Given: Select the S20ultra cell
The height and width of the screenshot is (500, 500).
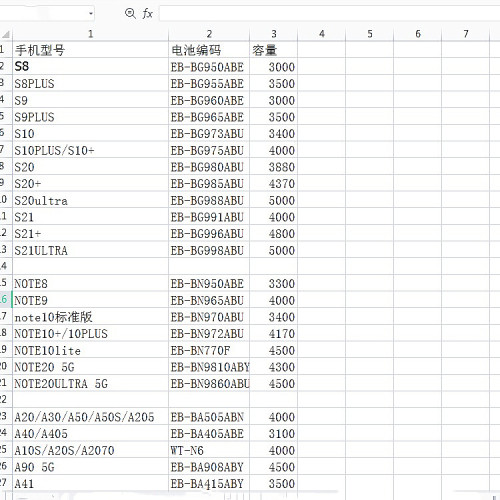Looking at the screenshot, I should 90,200.
